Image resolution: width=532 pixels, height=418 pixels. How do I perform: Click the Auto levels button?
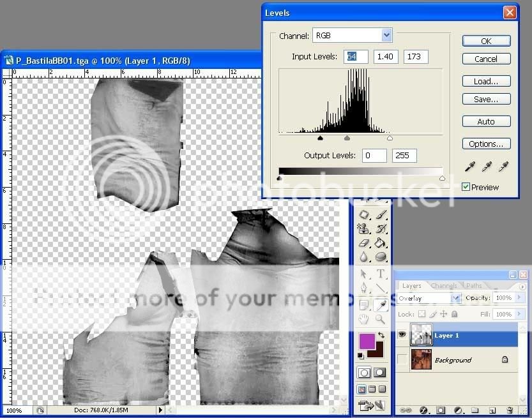(486, 121)
